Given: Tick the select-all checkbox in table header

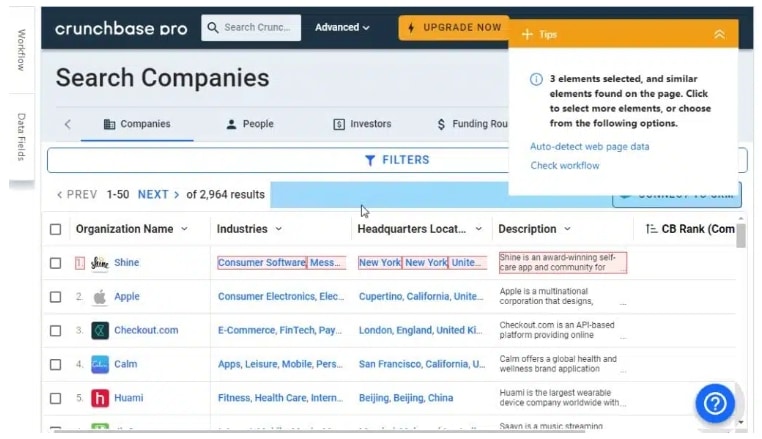Looking at the screenshot, I should coord(55,229).
